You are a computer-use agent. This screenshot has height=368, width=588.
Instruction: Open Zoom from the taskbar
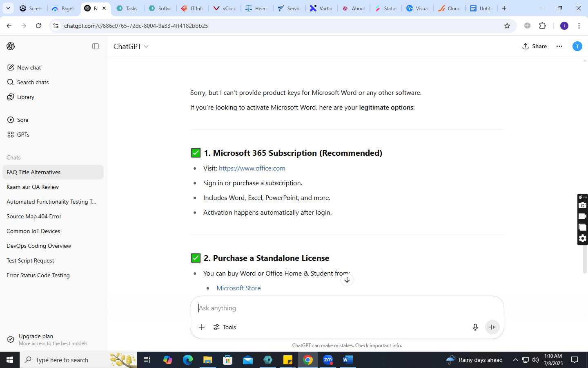click(328, 360)
